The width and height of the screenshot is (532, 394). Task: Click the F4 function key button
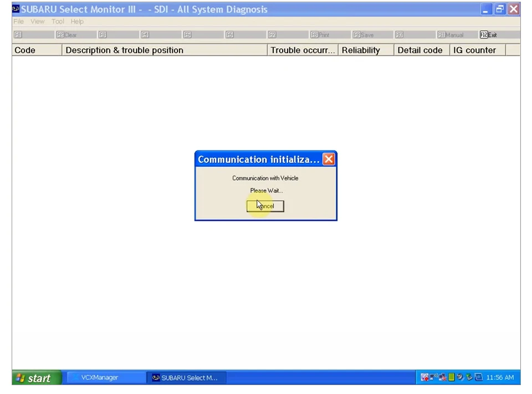161,34
